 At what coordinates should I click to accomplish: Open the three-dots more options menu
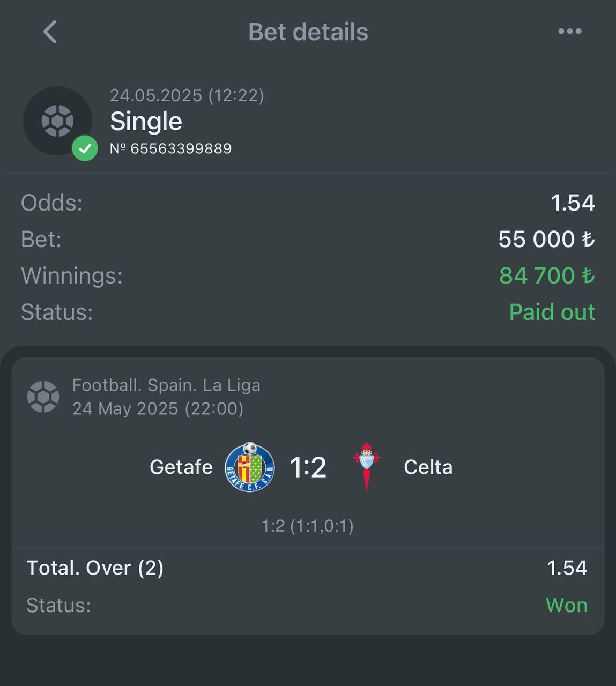[569, 32]
